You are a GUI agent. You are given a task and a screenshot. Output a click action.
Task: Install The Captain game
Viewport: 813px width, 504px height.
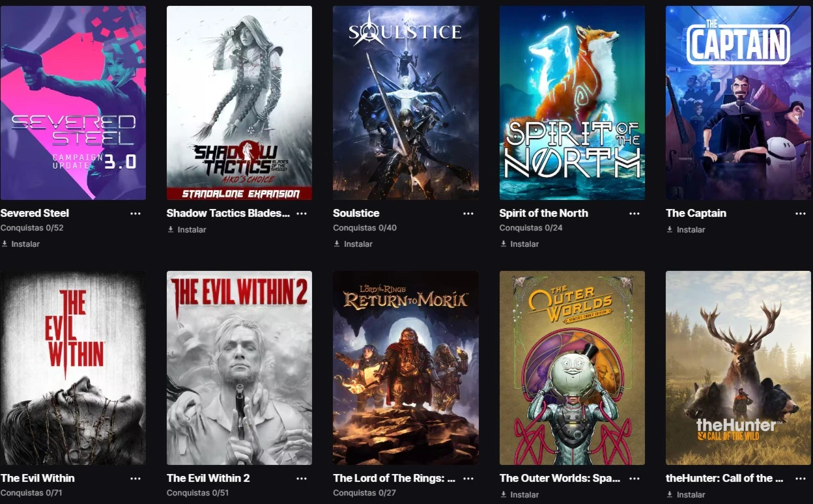pyautogui.click(x=686, y=230)
